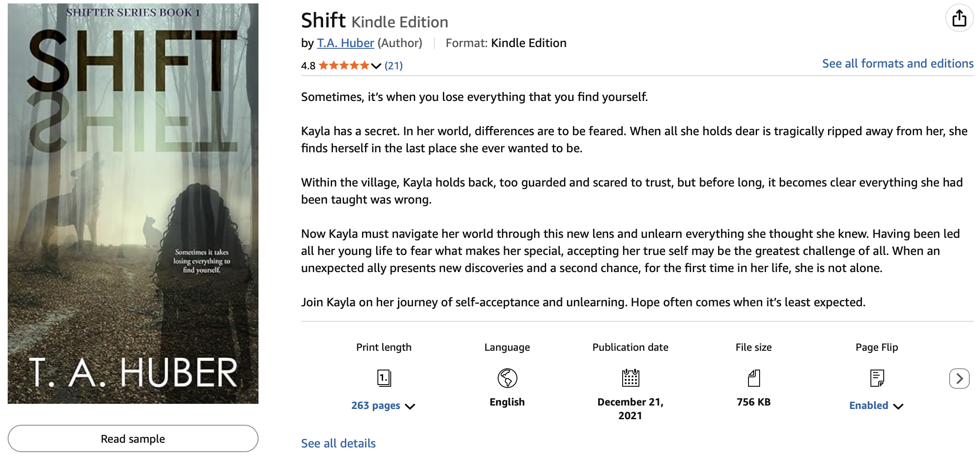
Task: Click the December 21, 2021 publication date
Action: click(630, 409)
